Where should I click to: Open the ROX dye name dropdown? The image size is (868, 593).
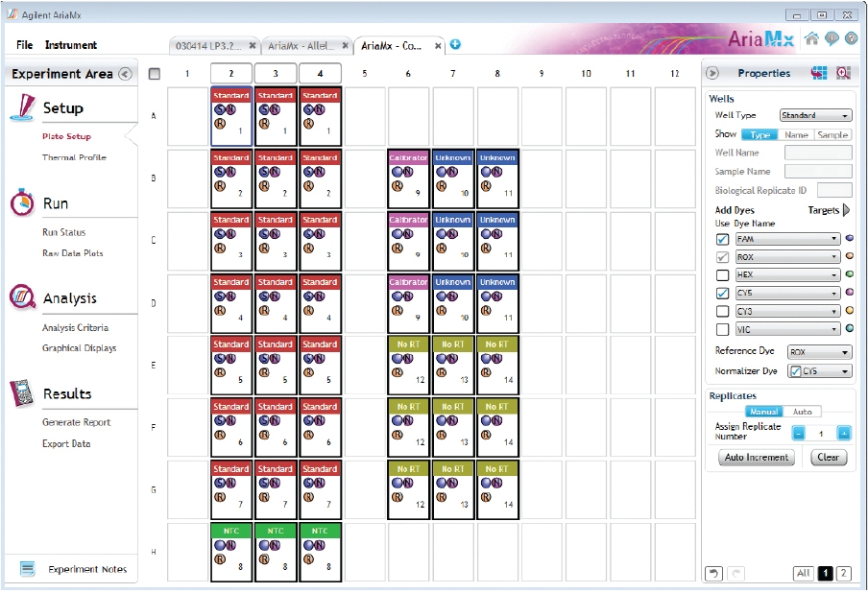coord(787,257)
